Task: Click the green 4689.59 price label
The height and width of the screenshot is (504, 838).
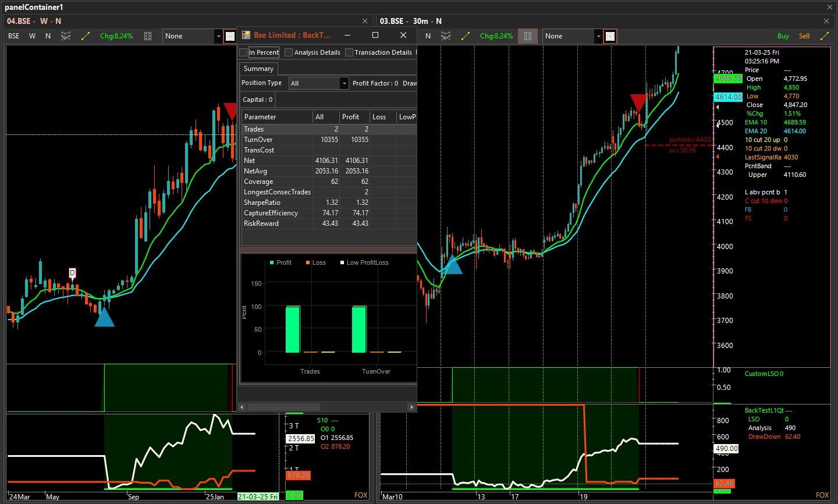Action: [x=728, y=78]
